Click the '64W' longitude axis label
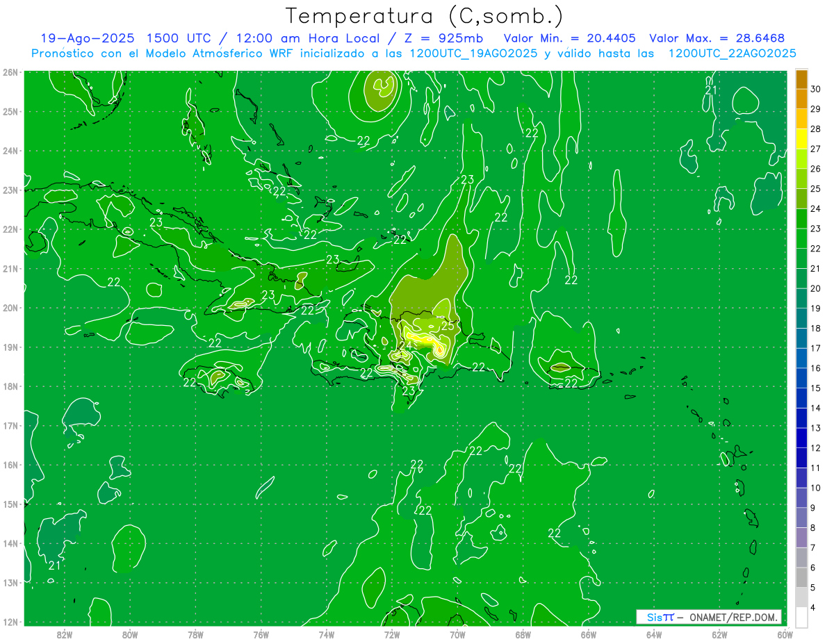The image size is (834, 644). [654, 634]
